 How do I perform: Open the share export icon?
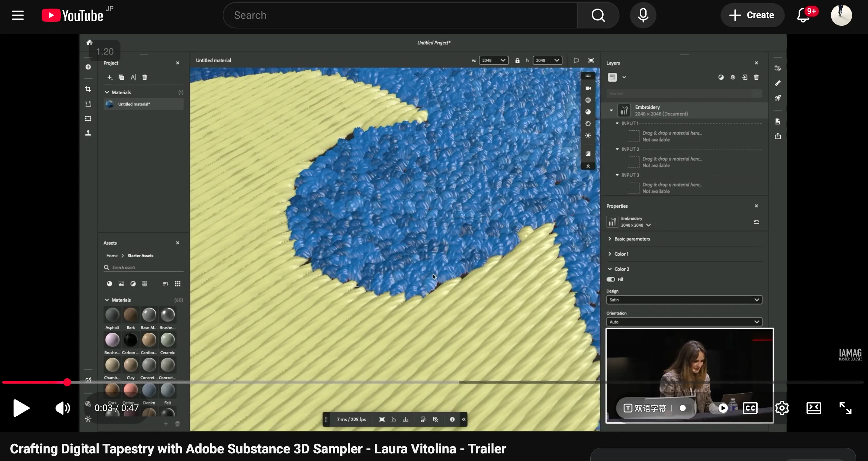tap(778, 136)
